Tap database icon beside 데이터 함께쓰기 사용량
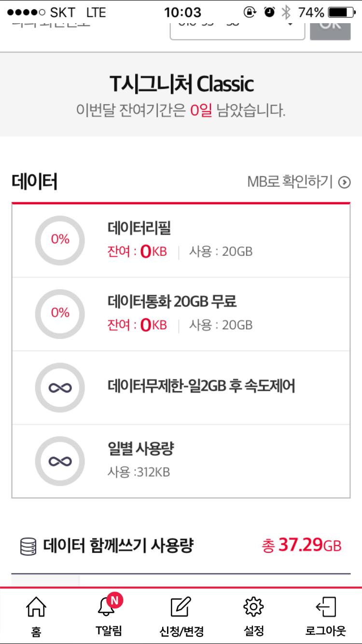The height and width of the screenshot is (644, 362). click(28, 547)
